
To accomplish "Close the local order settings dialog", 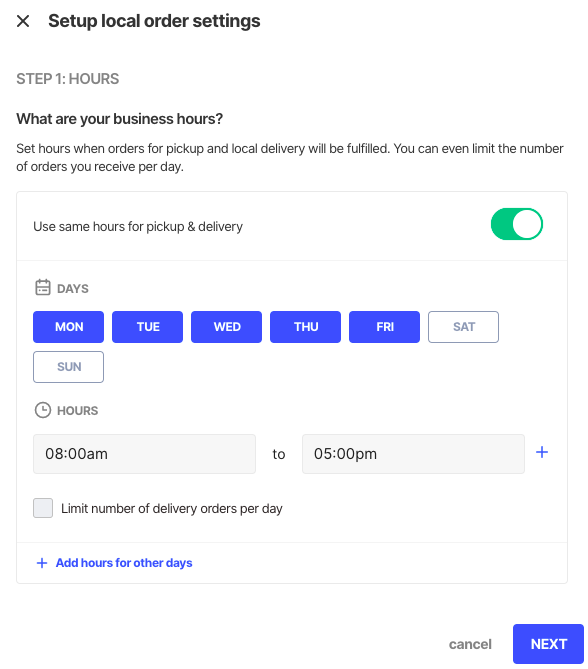I will [23, 21].
